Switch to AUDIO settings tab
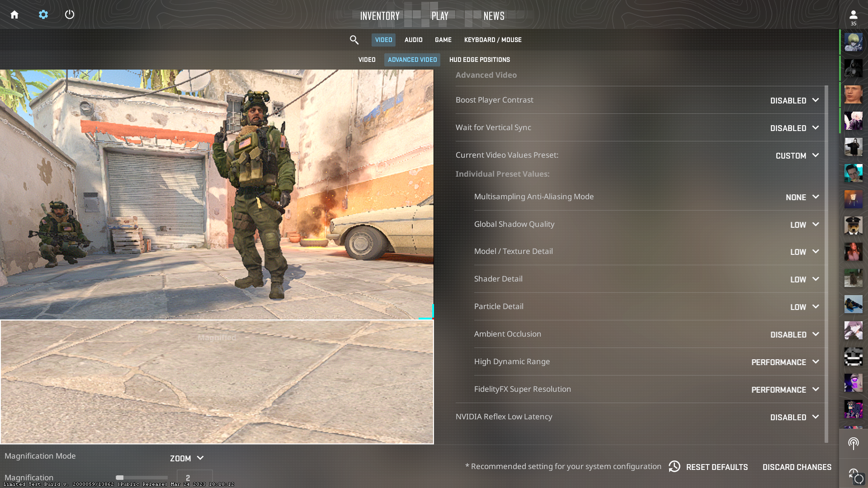 413,40
